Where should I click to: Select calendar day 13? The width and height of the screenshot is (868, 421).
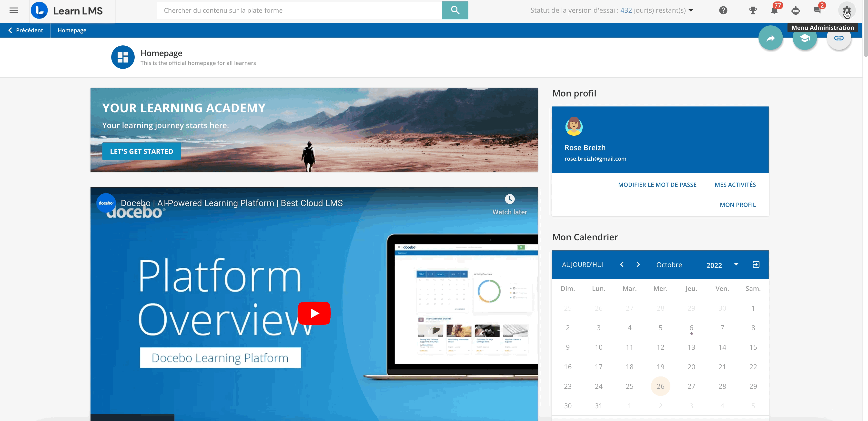[x=691, y=347]
